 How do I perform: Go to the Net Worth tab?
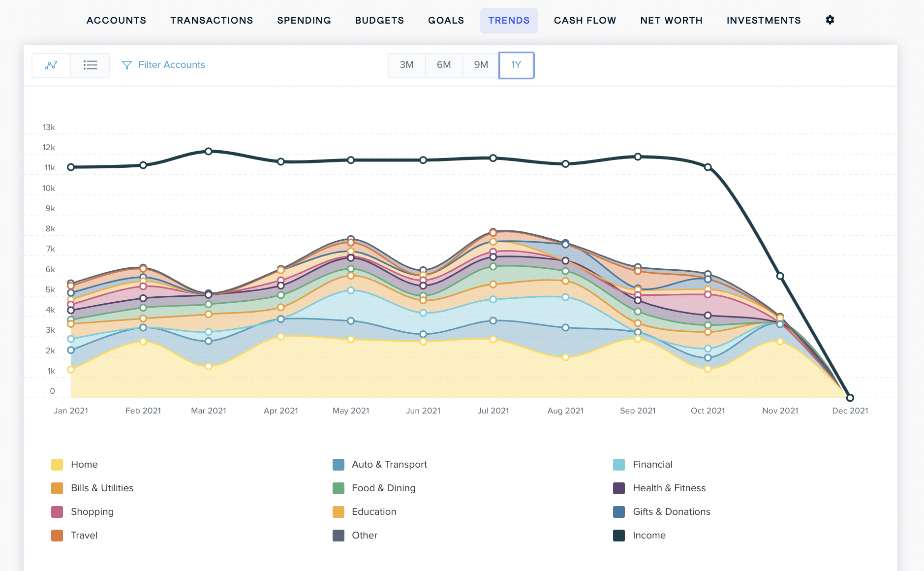[x=671, y=20]
